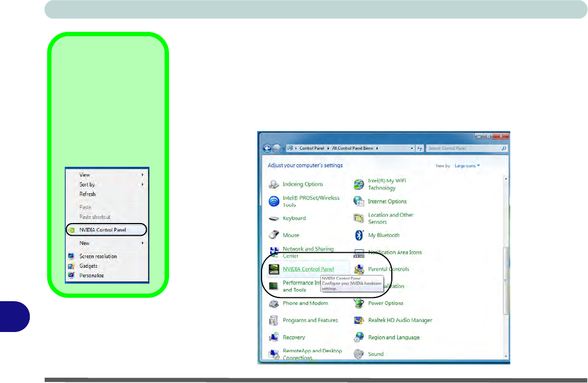Click the Screen resolution icon in context menu
Viewport: 588px width, 383px height.
71,257
